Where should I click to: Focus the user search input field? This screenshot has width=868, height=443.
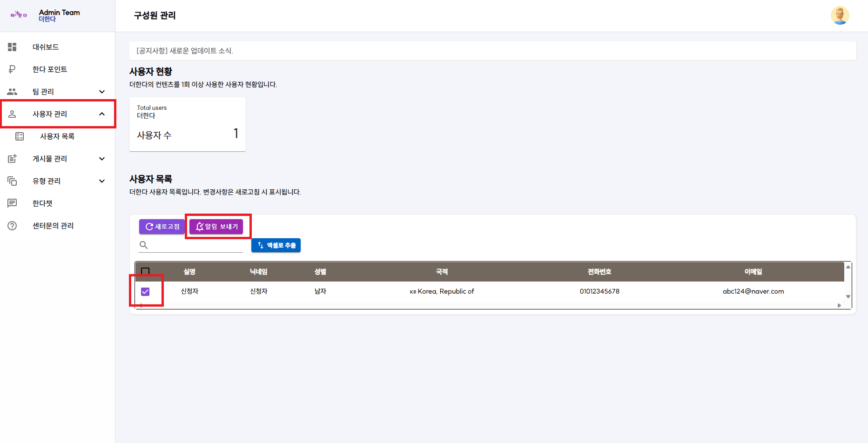point(191,245)
